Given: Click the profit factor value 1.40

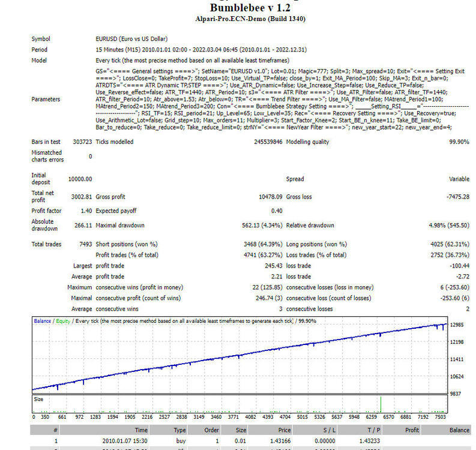Looking at the screenshot, I should click(x=86, y=211).
